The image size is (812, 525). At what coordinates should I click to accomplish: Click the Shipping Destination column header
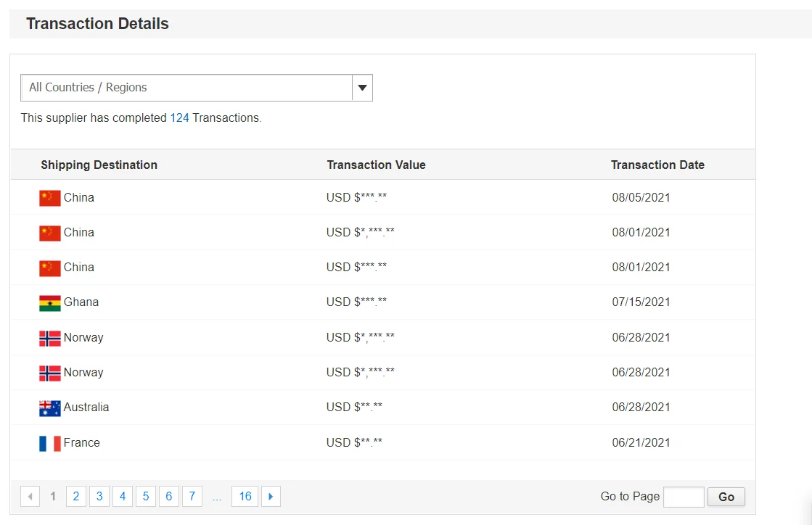point(99,165)
